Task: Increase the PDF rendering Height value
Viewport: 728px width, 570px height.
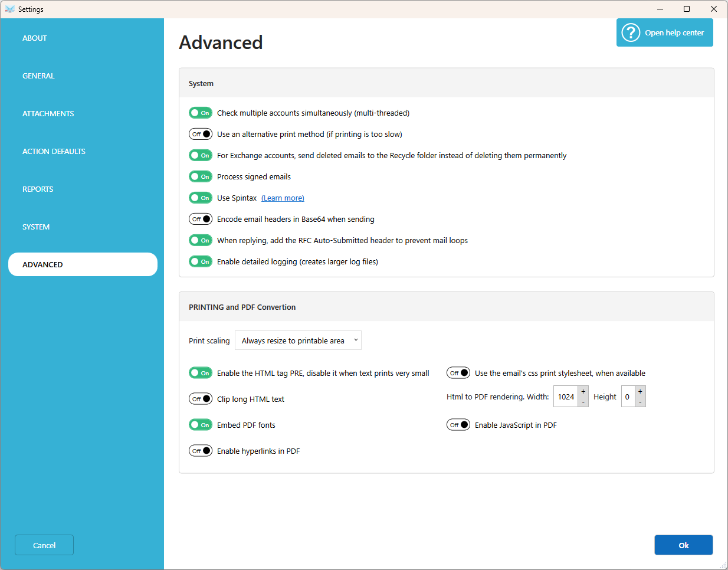Action: [640, 391]
